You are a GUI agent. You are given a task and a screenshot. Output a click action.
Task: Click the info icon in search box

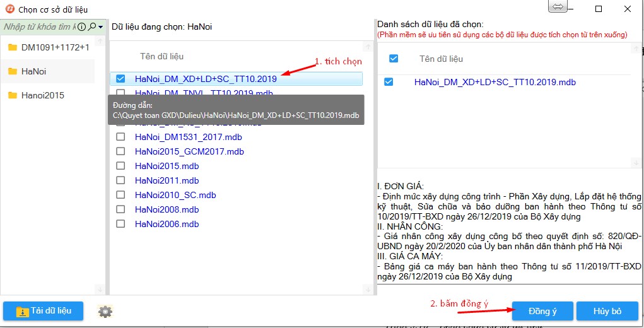pos(81,27)
